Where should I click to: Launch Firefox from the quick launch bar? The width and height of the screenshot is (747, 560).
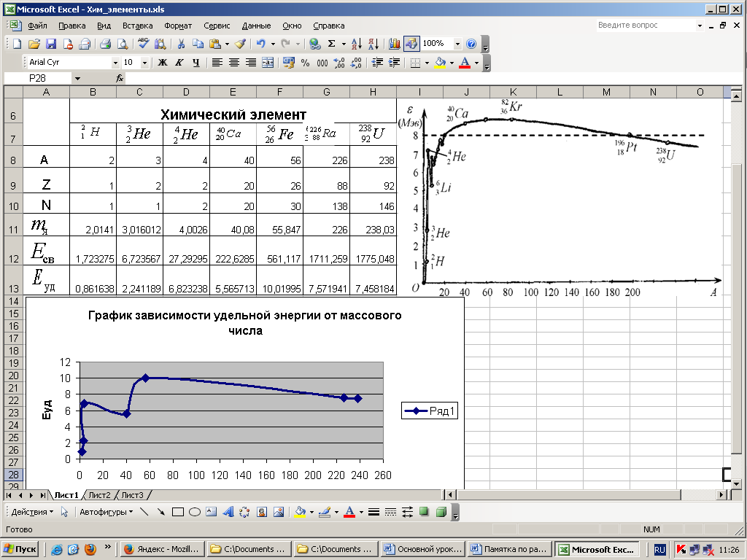pos(90,550)
